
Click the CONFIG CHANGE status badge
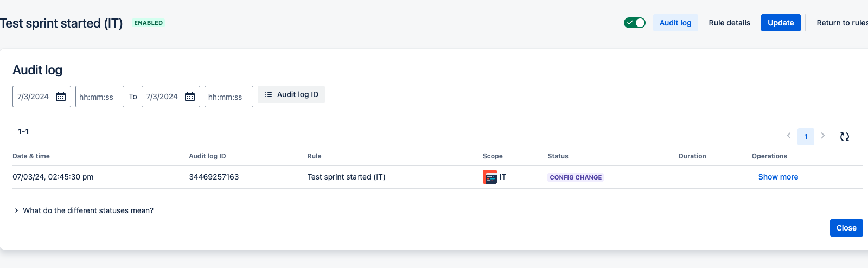(576, 177)
